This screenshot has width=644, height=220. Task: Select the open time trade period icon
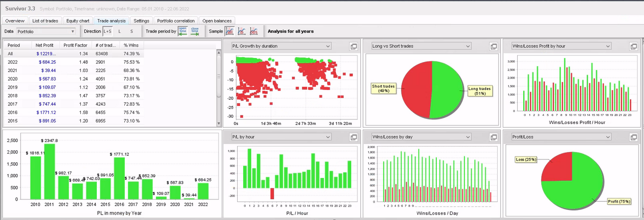point(183,31)
